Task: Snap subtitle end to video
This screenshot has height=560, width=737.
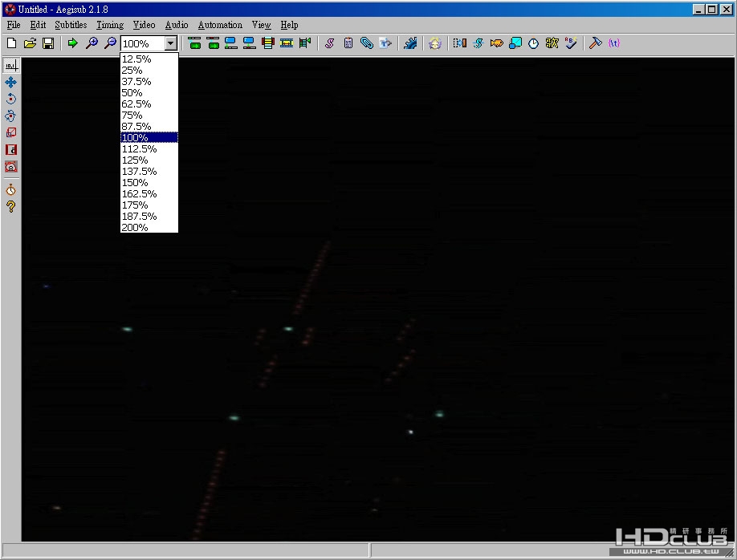Action: click(x=249, y=43)
